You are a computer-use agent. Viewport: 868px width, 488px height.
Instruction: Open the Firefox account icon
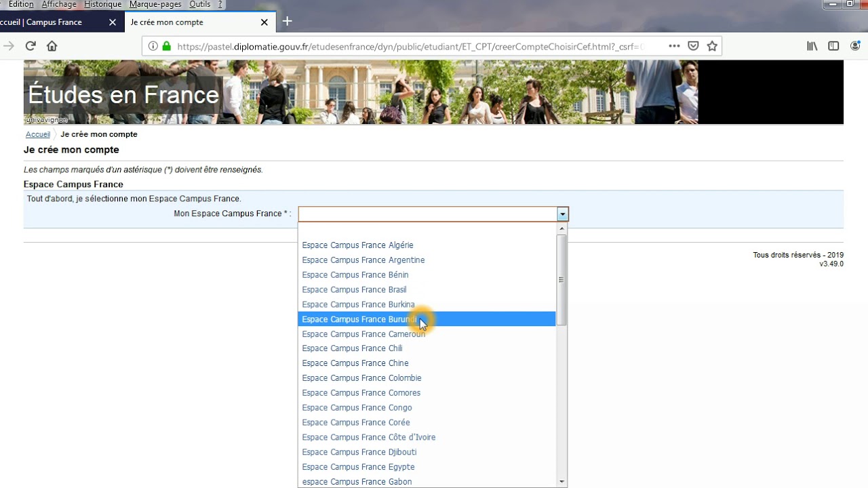(x=855, y=46)
